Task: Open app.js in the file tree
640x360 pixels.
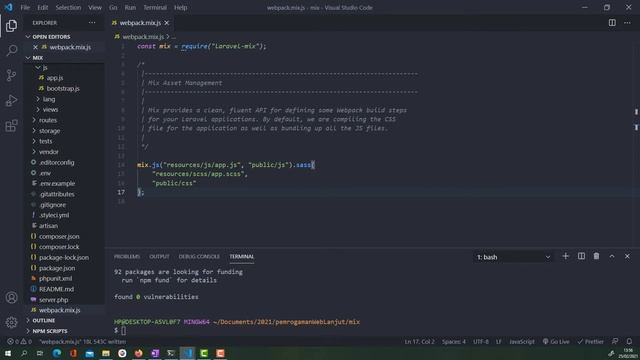Action: click(x=55, y=78)
